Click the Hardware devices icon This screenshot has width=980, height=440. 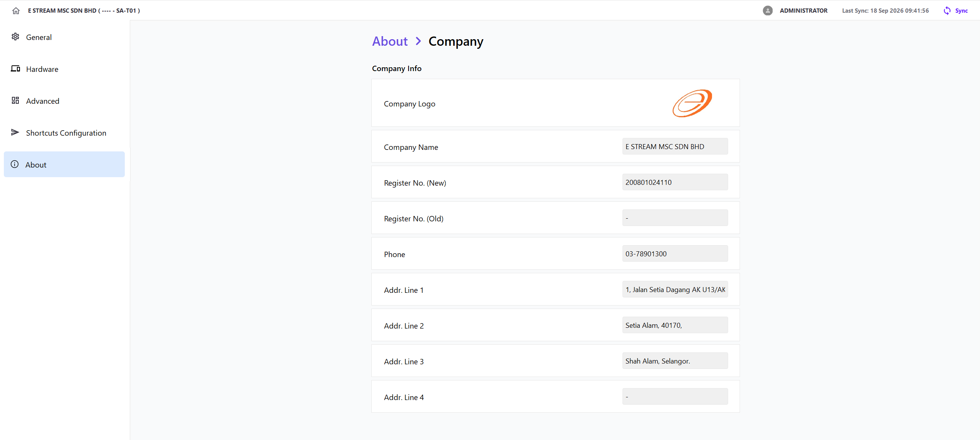coord(15,68)
